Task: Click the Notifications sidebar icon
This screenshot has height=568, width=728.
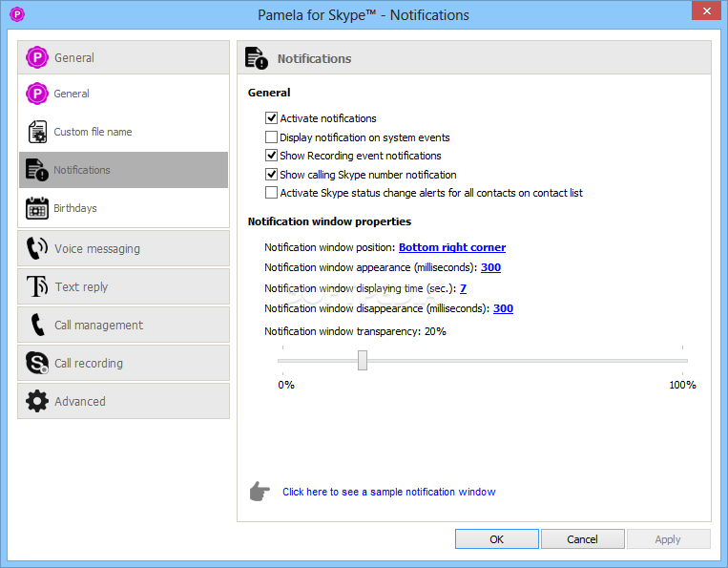Action: (37, 170)
